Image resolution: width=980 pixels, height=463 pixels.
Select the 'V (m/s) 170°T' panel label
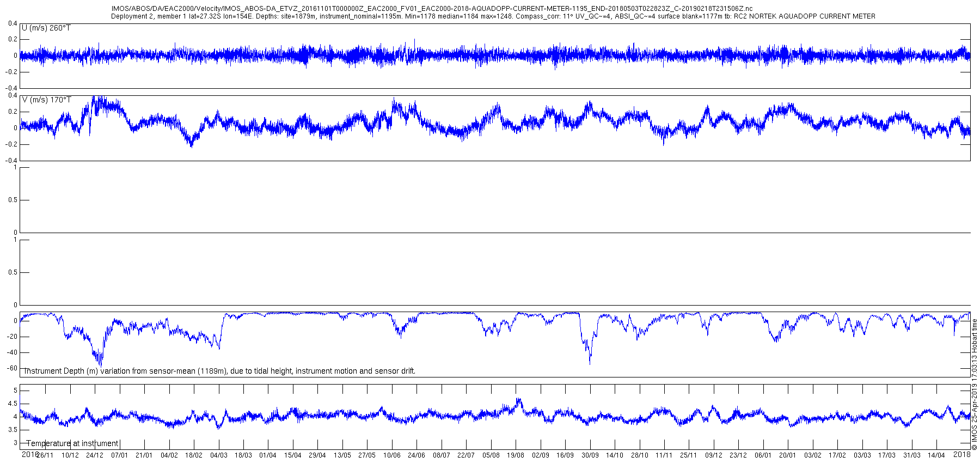(46, 100)
